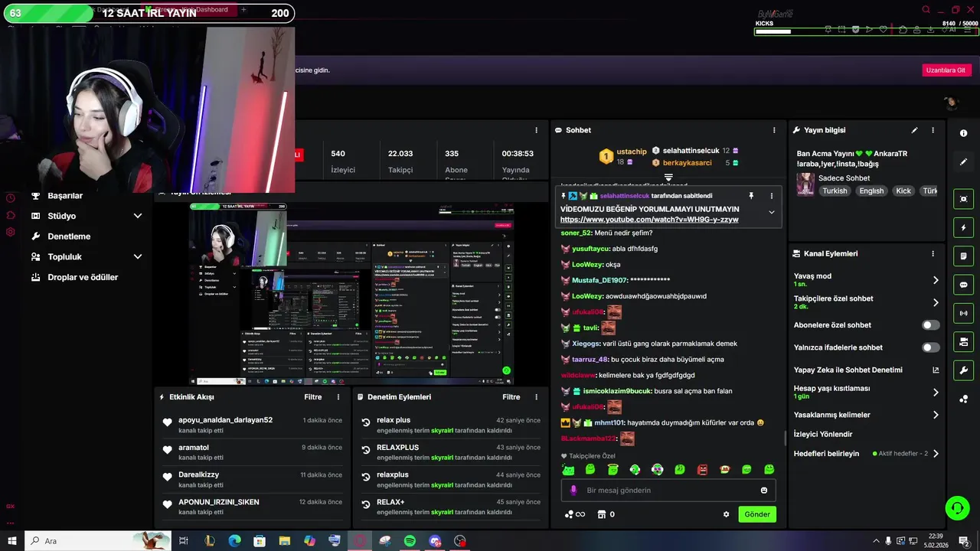The width and height of the screenshot is (980, 551).
Task: Select the Turkish language tag
Action: coord(835,191)
